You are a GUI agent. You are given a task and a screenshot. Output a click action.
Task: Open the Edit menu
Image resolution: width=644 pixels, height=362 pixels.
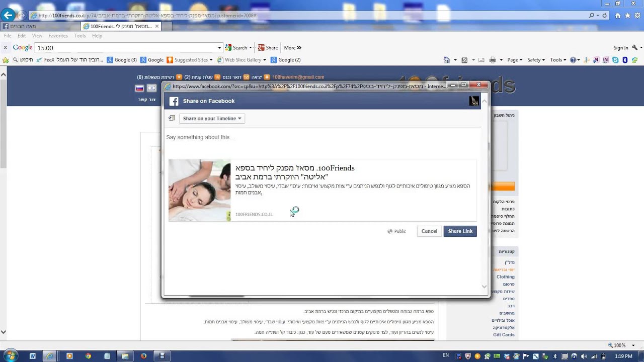(x=22, y=36)
